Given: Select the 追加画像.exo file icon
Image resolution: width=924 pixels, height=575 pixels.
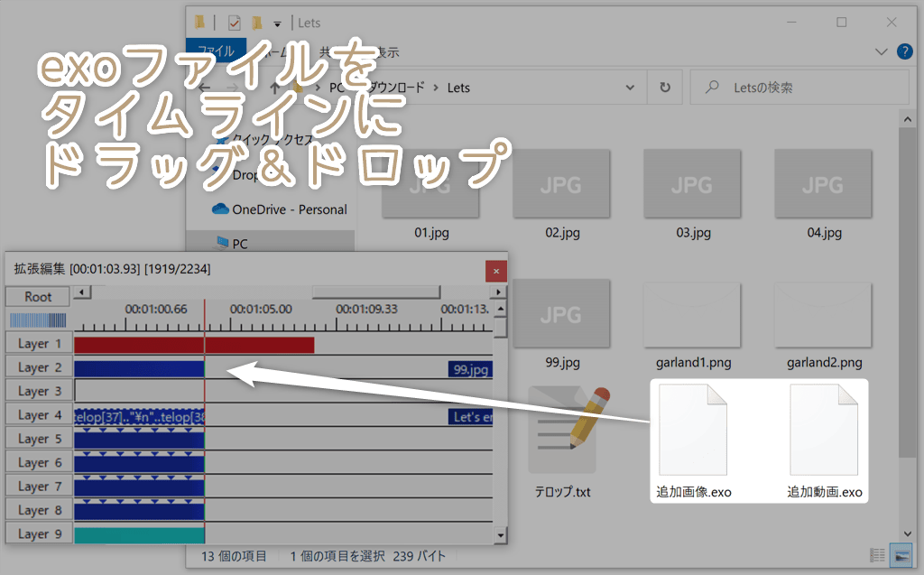Looking at the screenshot, I should [693, 431].
